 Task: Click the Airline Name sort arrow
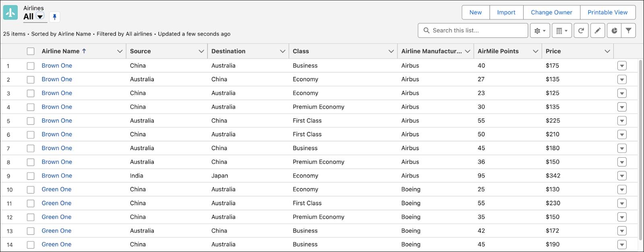pos(84,51)
